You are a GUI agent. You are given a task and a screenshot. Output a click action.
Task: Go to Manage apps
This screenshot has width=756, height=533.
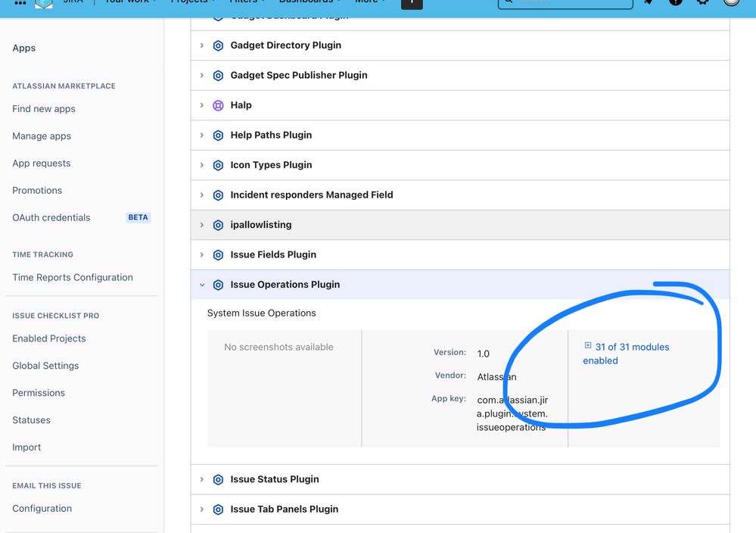pos(42,136)
